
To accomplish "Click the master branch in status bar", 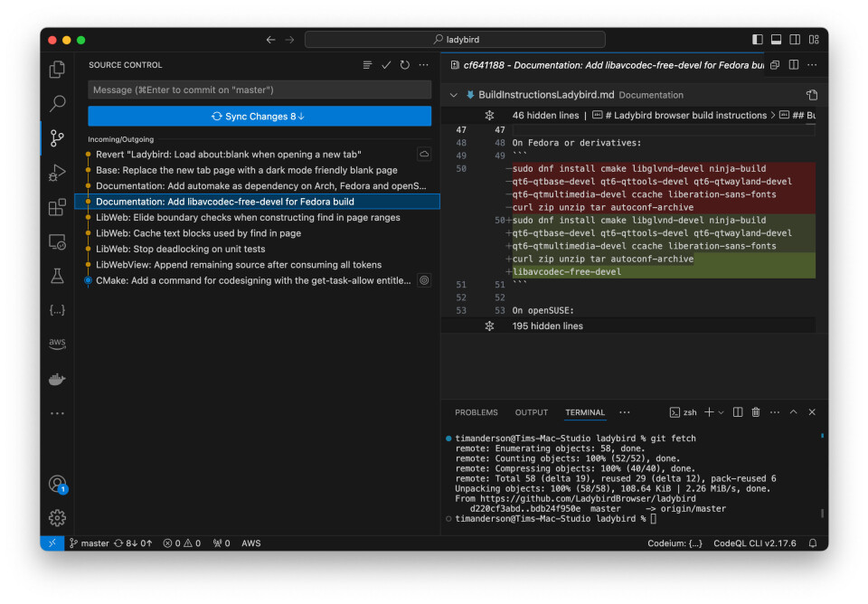I will (90, 543).
